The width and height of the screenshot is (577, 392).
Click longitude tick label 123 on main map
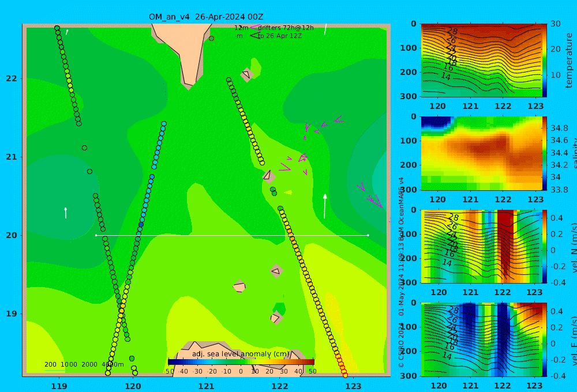353,386
